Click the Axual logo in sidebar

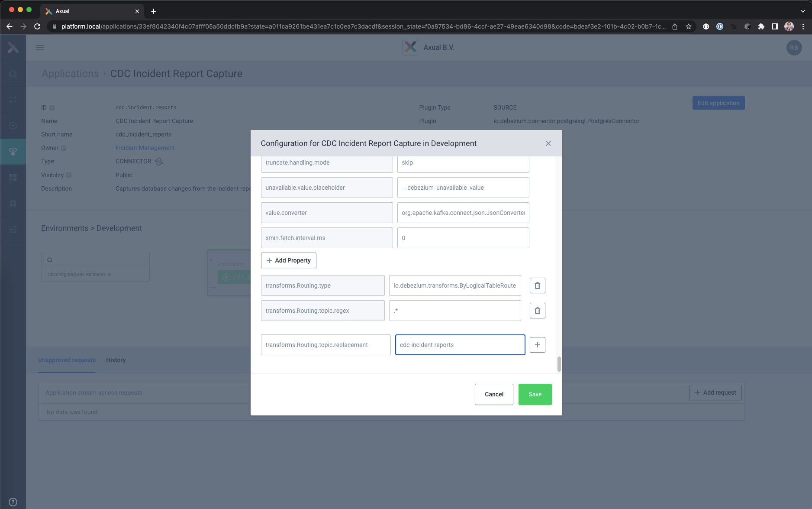(x=13, y=48)
